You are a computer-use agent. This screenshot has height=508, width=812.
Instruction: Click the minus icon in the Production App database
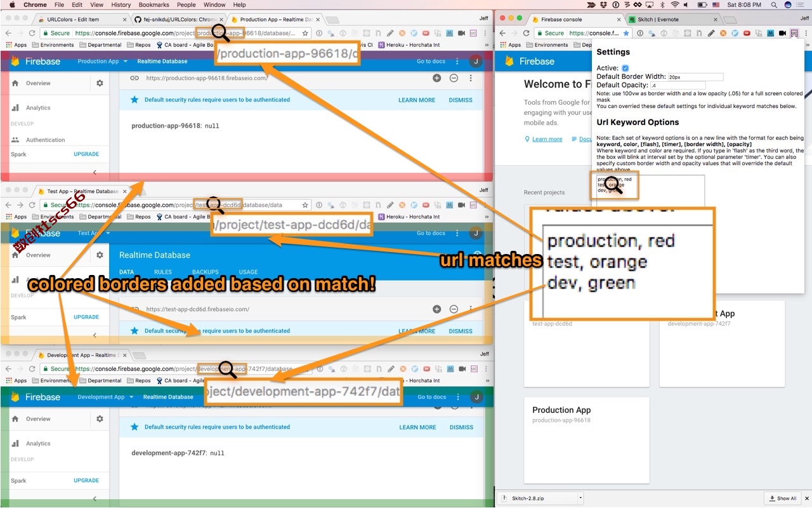[454, 78]
